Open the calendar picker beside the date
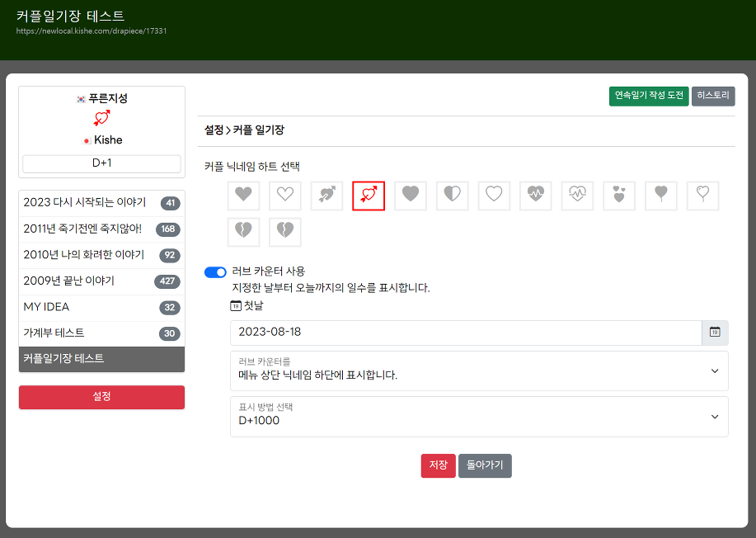 pyautogui.click(x=715, y=333)
